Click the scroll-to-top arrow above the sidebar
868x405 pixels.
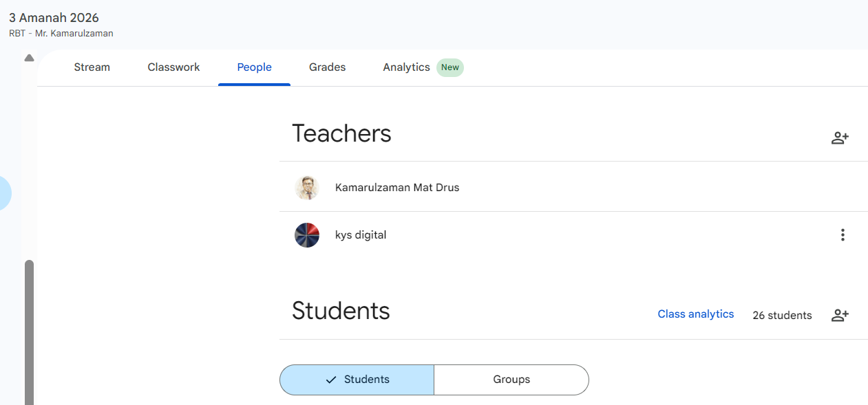point(29,58)
